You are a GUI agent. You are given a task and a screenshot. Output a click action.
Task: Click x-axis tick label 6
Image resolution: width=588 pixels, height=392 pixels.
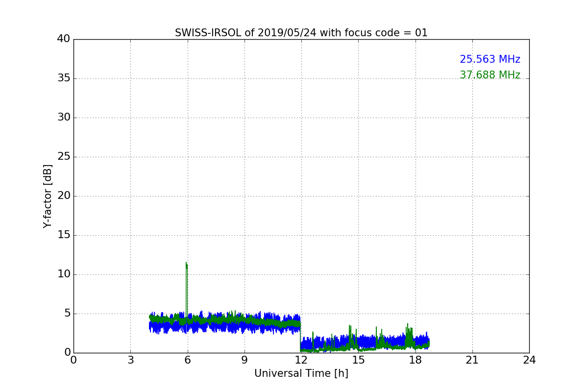tap(187, 360)
